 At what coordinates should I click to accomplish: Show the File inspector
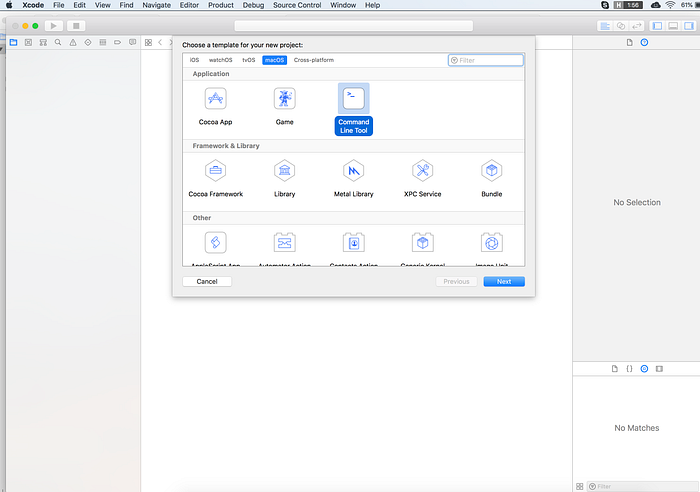pyautogui.click(x=629, y=42)
